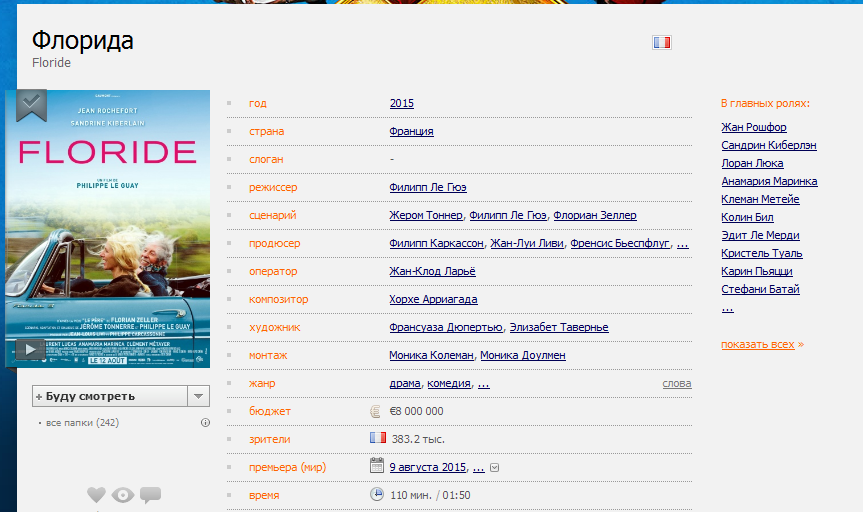
Task: Open actor Карин Пьяцци page
Action: 757,271
